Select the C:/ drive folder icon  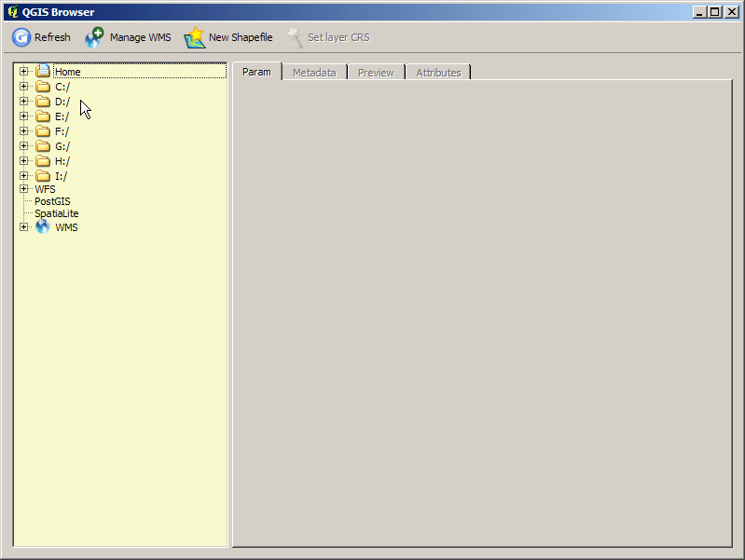(x=43, y=87)
